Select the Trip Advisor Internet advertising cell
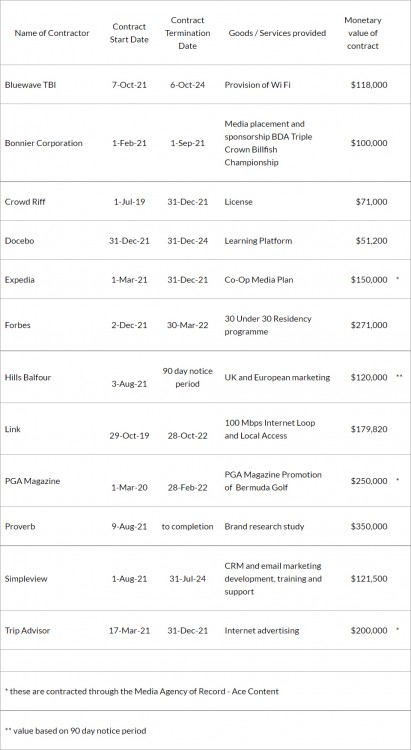411x750 pixels. [262, 630]
